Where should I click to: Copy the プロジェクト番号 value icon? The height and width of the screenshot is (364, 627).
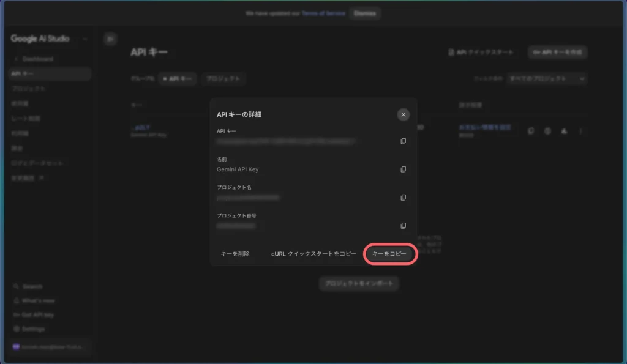tap(403, 226)
